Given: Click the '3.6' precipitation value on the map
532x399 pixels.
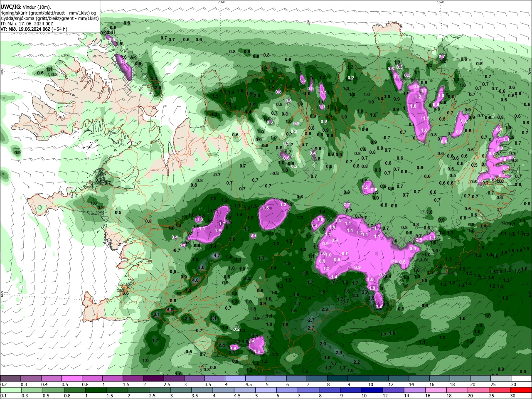Looking at the screenshot, I should [x=202, y=267].
